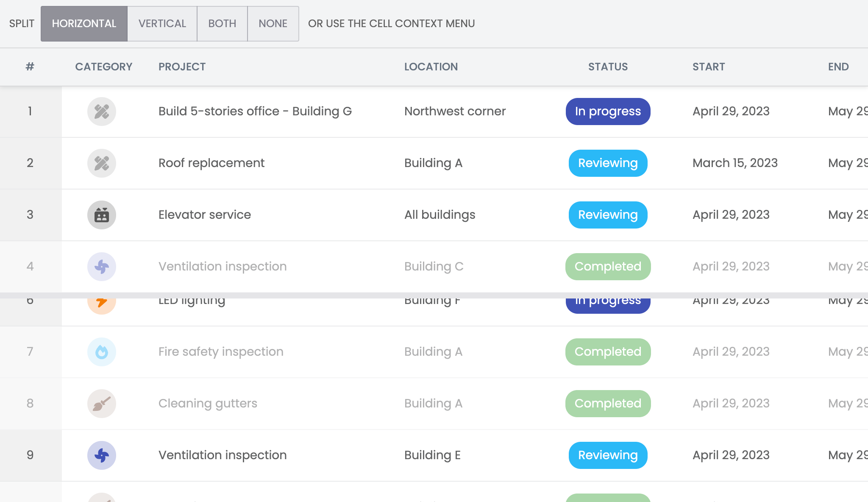
Task: Click Reviewing badge for Roof replacement
Action: [608, 163]
